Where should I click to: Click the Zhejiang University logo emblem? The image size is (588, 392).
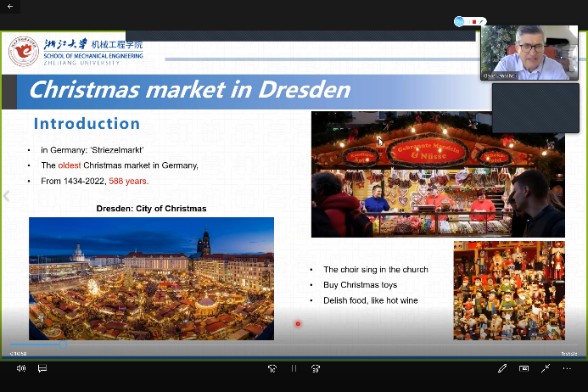pos(23,52)
